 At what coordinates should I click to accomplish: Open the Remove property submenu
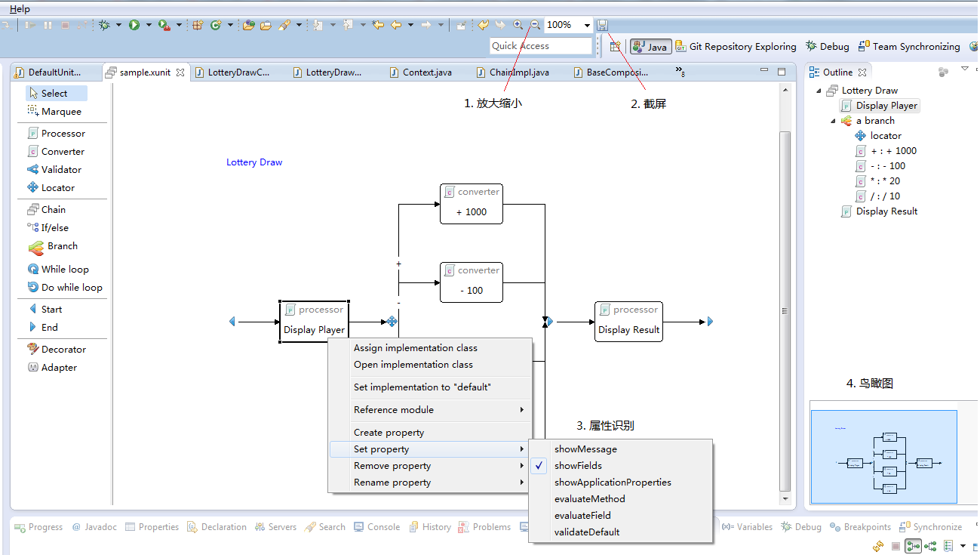tap(430, 465)
